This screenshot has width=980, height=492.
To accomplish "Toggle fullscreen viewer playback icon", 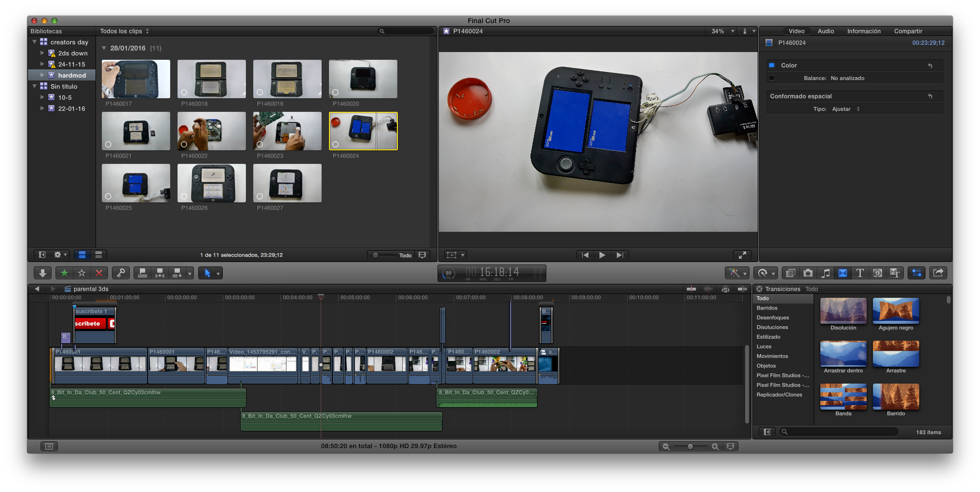I will point(742,255).
